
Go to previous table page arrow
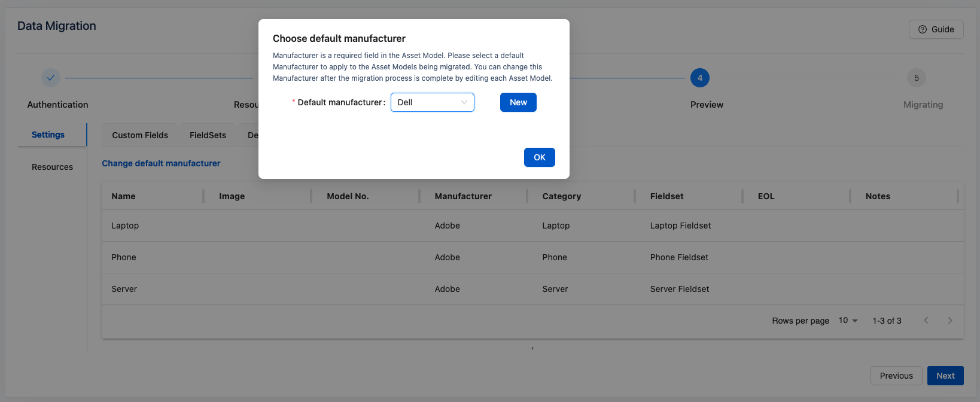point(926,321)
